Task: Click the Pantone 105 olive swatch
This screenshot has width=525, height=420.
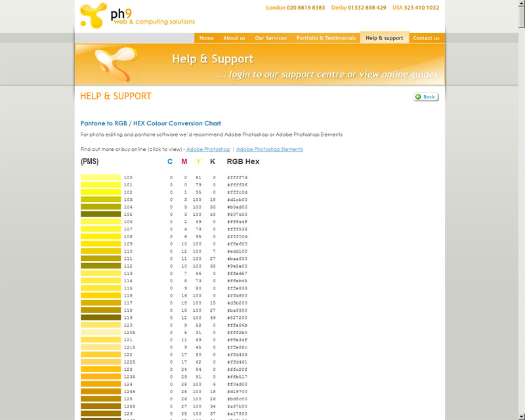Action: coord(100,214)
